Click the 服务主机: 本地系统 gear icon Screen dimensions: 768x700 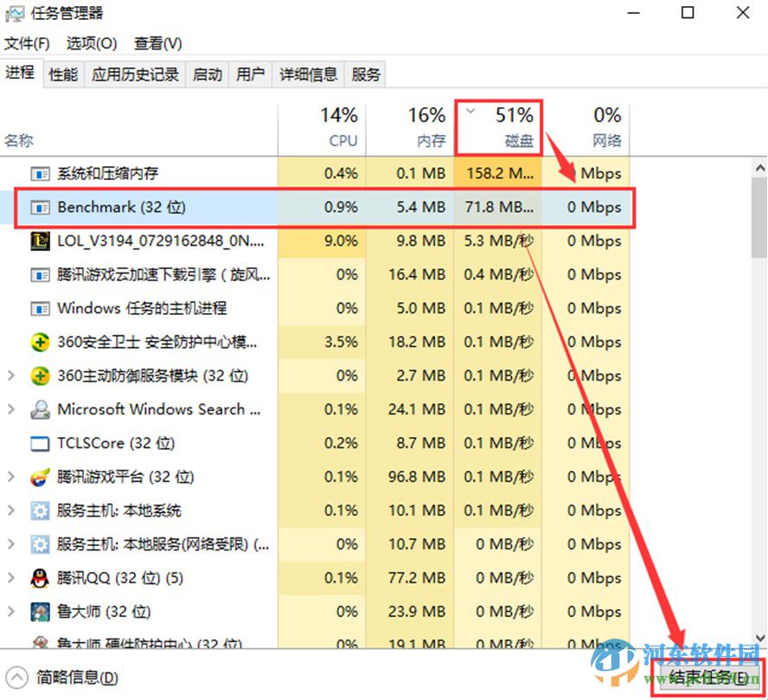41,511
